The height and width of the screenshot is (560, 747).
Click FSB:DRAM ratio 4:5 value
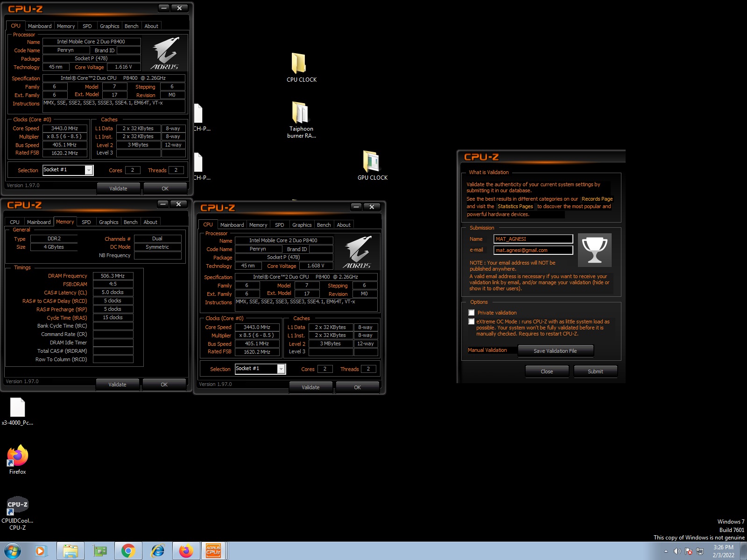point(113,284)
